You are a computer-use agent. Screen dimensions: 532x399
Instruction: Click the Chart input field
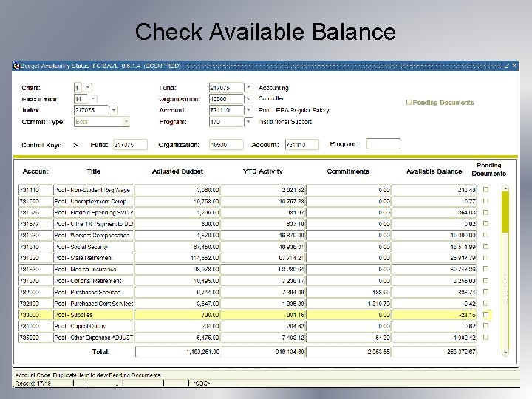tap(78, 87)
